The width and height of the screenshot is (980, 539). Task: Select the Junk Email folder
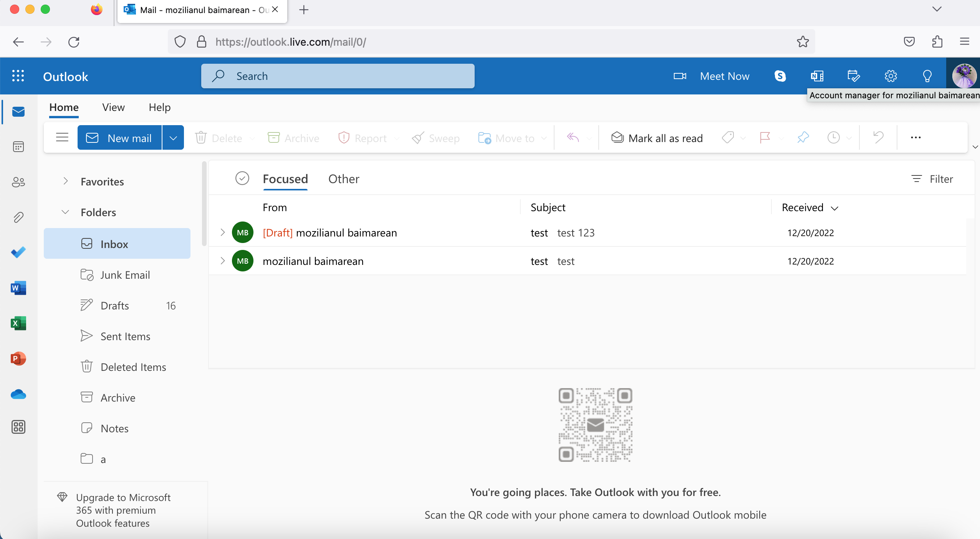125,275
